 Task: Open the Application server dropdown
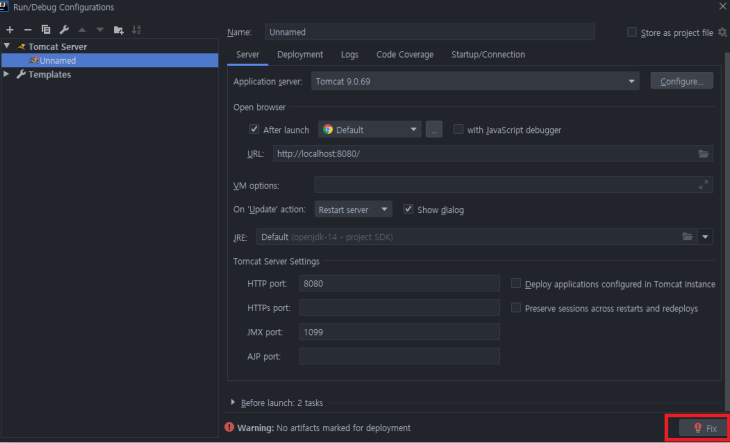pyautogui.click(x=475, y=81)
